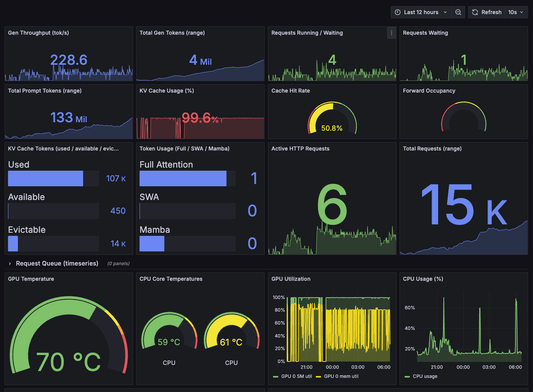Click the (0 panels) row label
Image resolution: width=533 pixels, height=392 pixels.
click(118, 263)
